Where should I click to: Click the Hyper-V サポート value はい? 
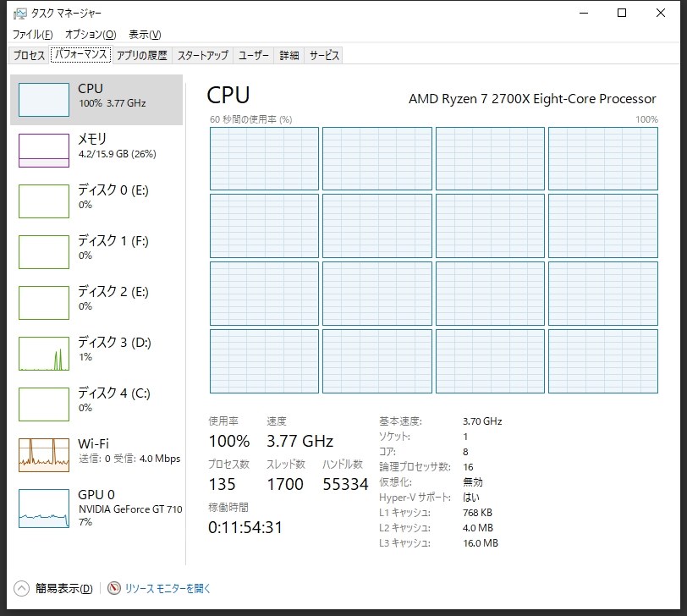pyautogui.click(x=471, y=498)
